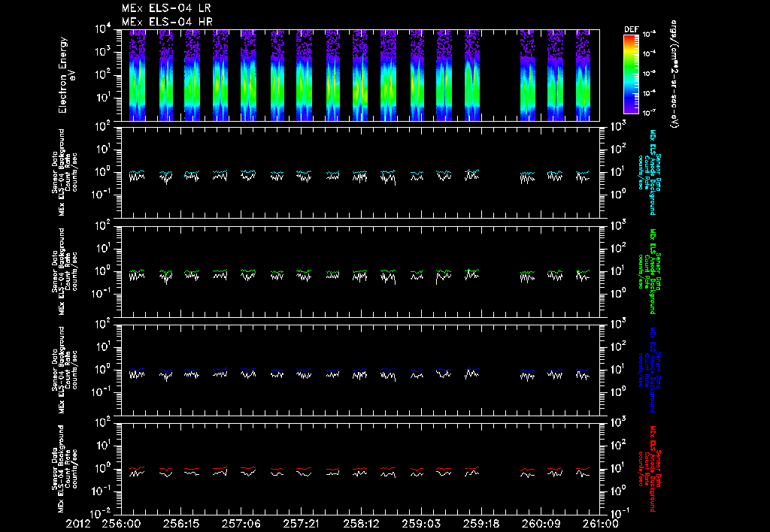Click the year '2012' on the time axis
This screenshot has height=532, width=770.
(78, 524)
